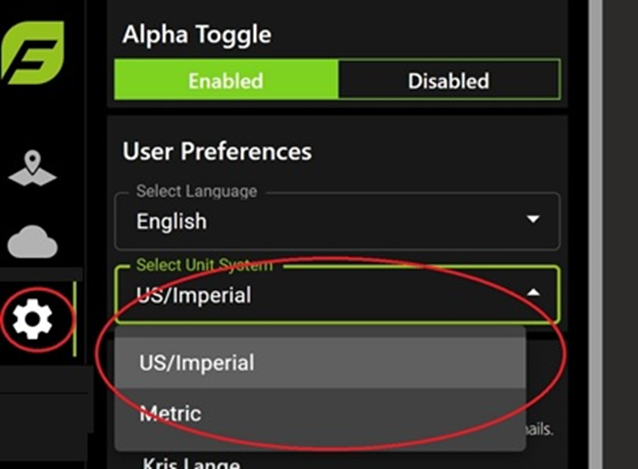Open the Select Language dropdown field

338,221
